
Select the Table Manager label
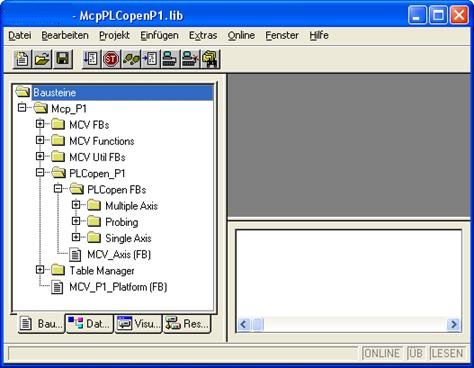click(102, 271)
